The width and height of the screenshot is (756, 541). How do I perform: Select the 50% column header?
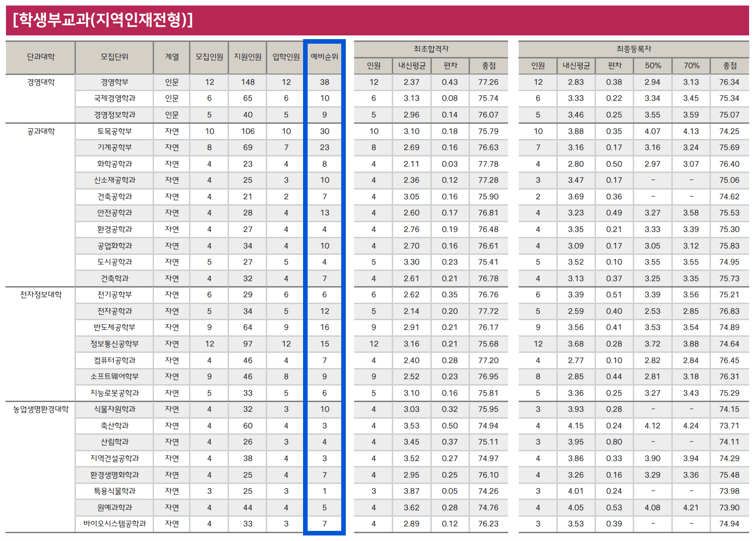(653, 66)
